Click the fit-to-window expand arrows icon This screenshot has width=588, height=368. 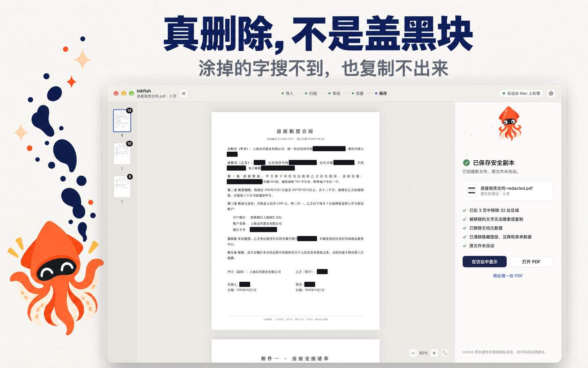pos(445,353)
